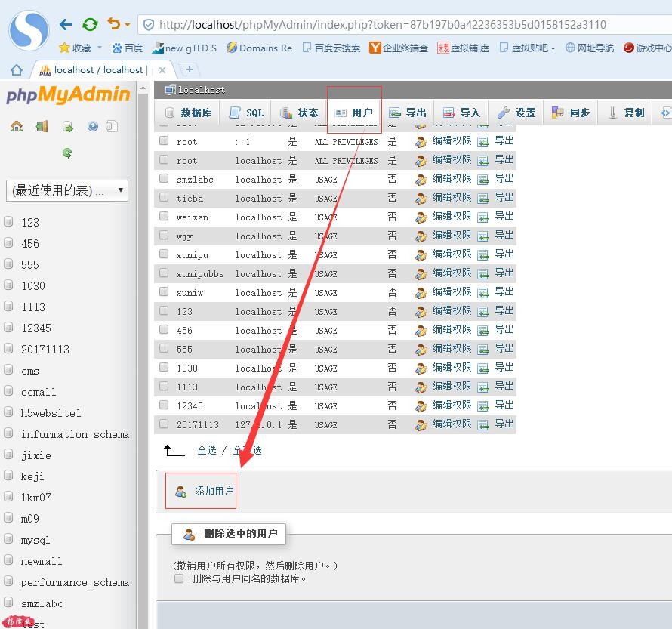The width and height of the screenshot is (672, 629).
Task: Click the database icon beside jixie
Action: click(8, 454)
